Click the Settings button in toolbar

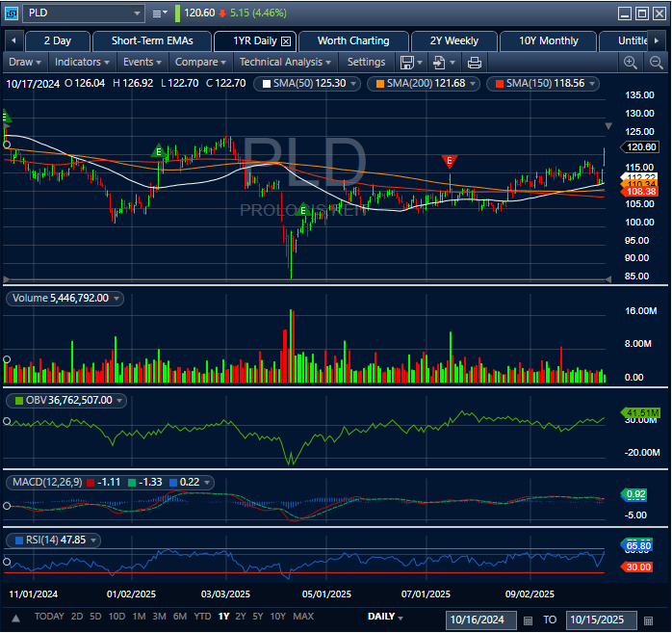tap(366, 62)
